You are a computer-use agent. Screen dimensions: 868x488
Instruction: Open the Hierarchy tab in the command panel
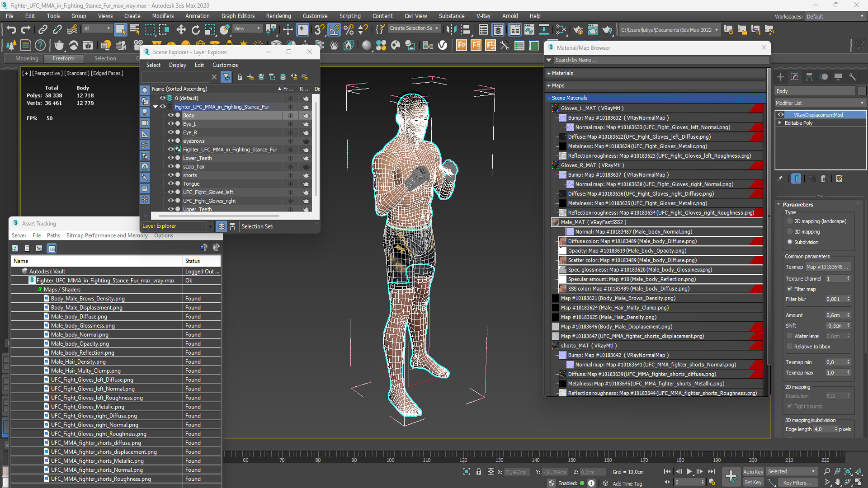pos(809,77)
